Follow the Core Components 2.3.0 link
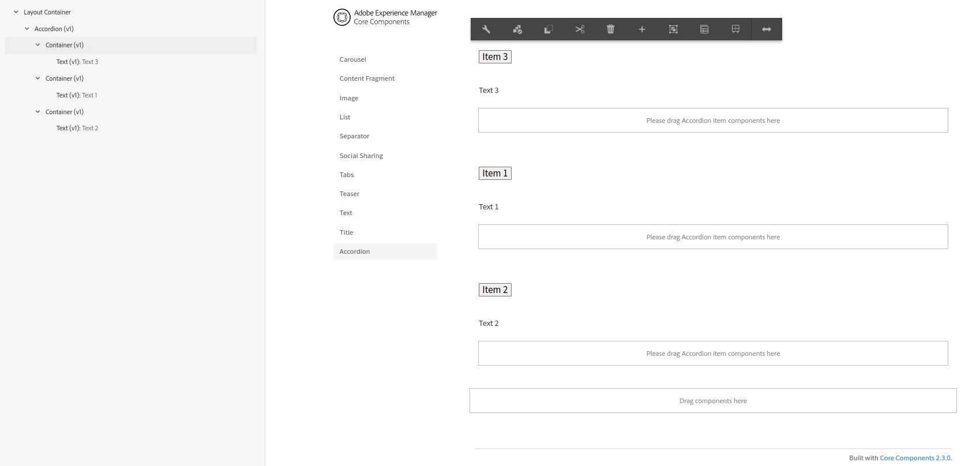This screenshot has height=466, width=980. [915, 458]
